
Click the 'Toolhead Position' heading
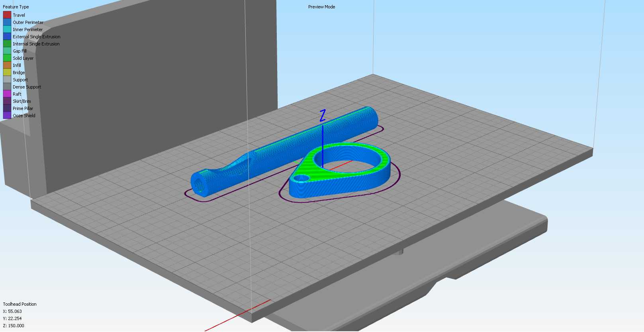pos(20,304)
